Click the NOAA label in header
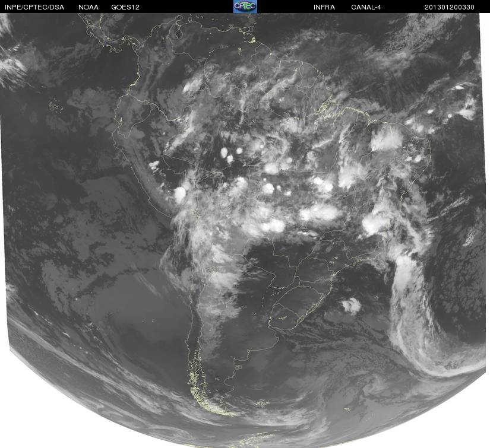 [x=88, y=7]
